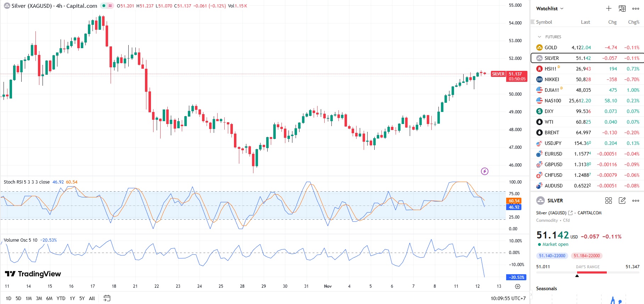Open watchlist advanced view table icon
The height and width of the screenshot is (304, 644).
(622, 9)
